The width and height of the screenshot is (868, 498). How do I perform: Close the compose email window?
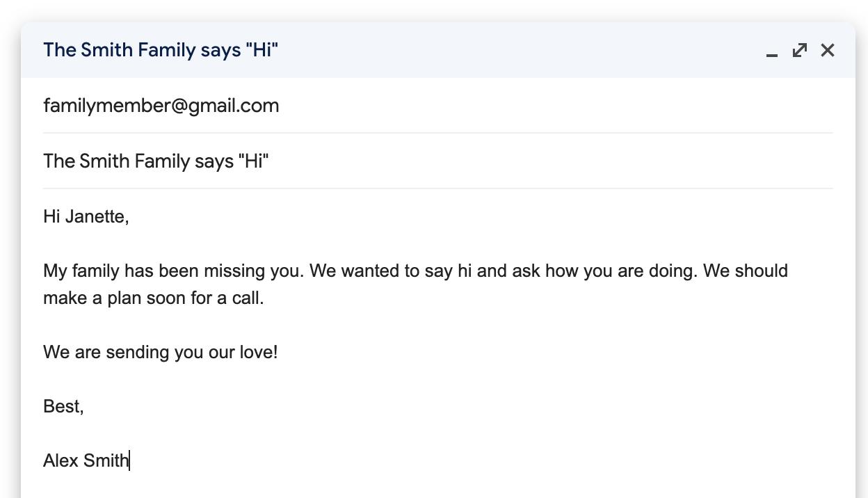pos(827,50)
